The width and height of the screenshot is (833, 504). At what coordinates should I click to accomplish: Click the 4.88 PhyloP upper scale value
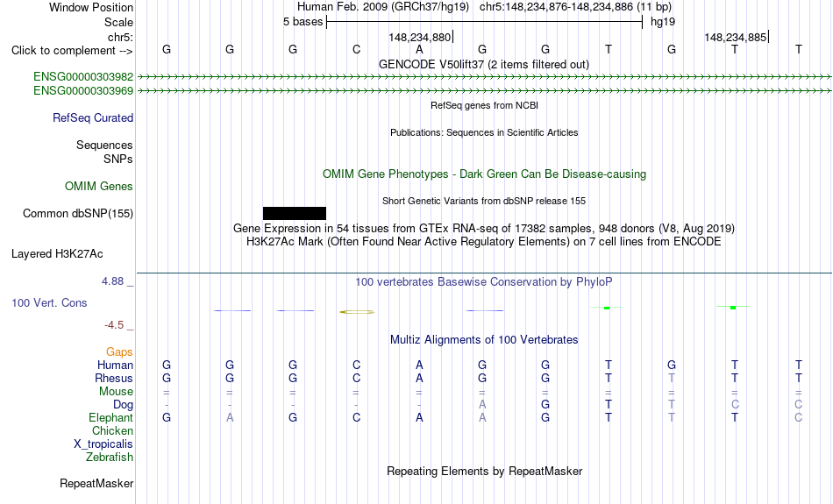tap(117, 281)
